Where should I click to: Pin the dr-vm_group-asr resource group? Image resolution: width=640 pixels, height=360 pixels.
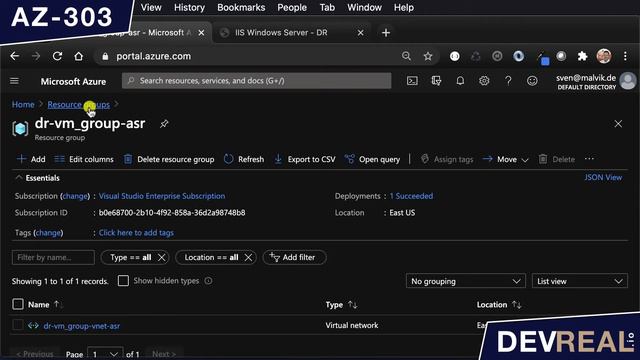click(x=164, y=123)
